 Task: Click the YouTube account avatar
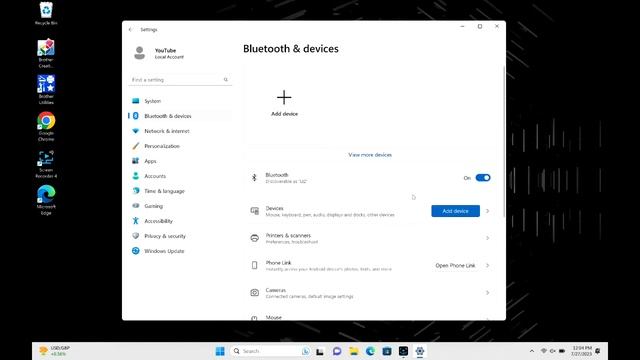click(x=140, y=53)
